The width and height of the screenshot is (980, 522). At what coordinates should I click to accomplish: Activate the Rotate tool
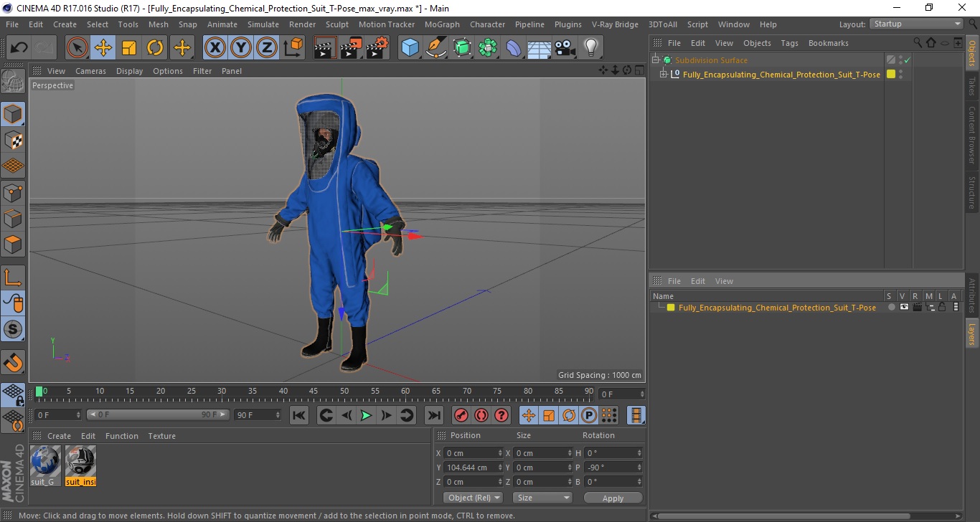(x=155, y=48)
